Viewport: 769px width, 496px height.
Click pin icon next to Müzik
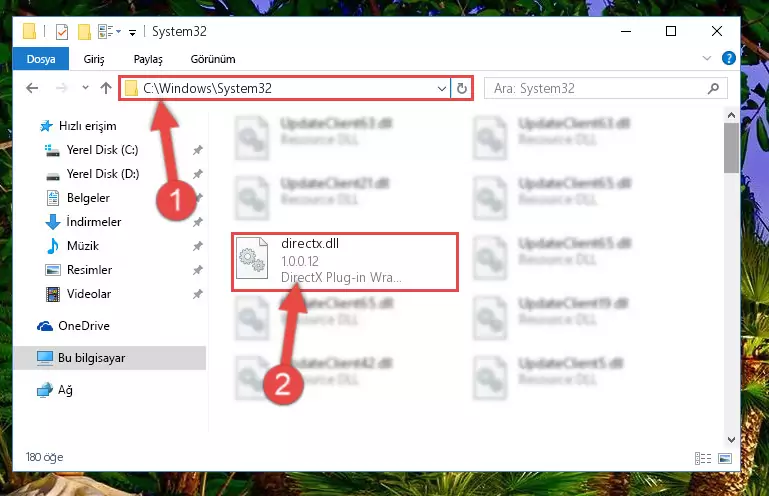click(x=198, y=246)
